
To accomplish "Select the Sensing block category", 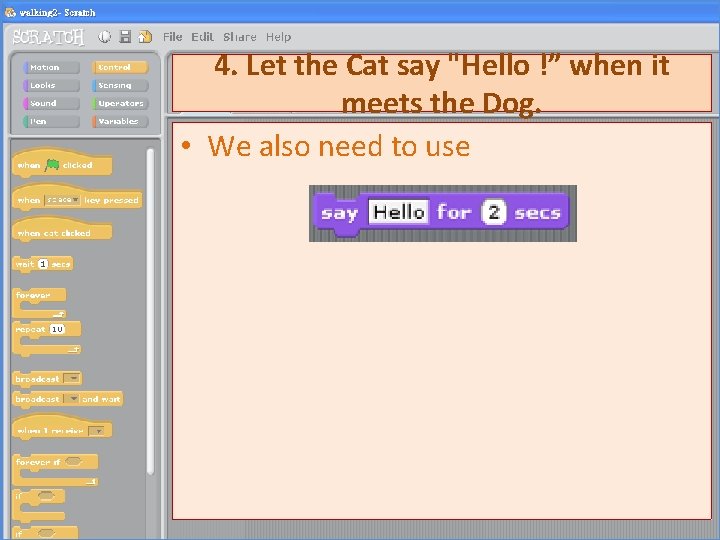I will click(120, 85).
